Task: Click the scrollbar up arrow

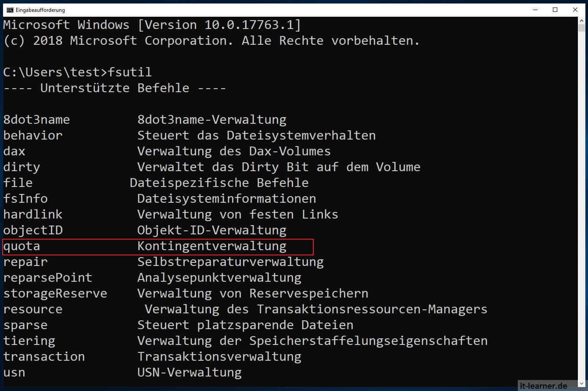Action: [x=581, y=22]
